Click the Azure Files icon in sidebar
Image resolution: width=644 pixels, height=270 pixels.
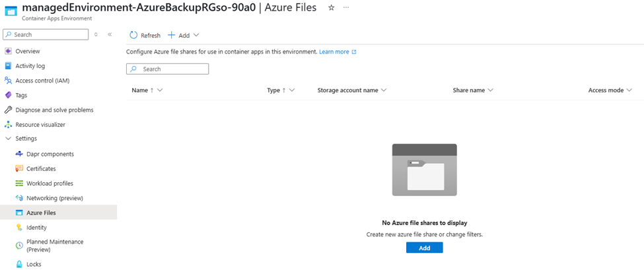19,213
